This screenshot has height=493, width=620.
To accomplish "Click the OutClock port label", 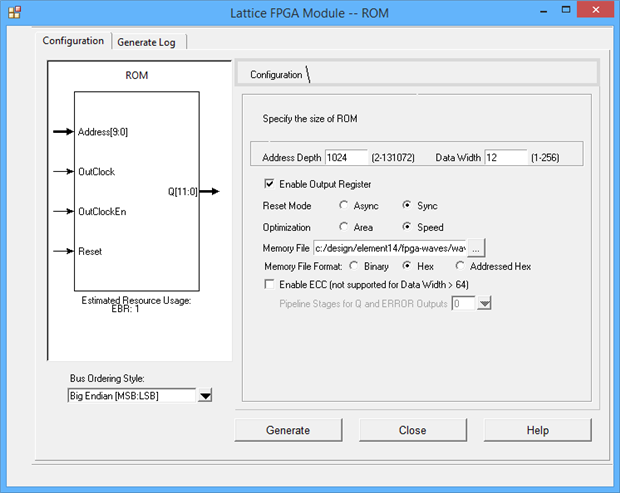I will (x=96, y=172).
